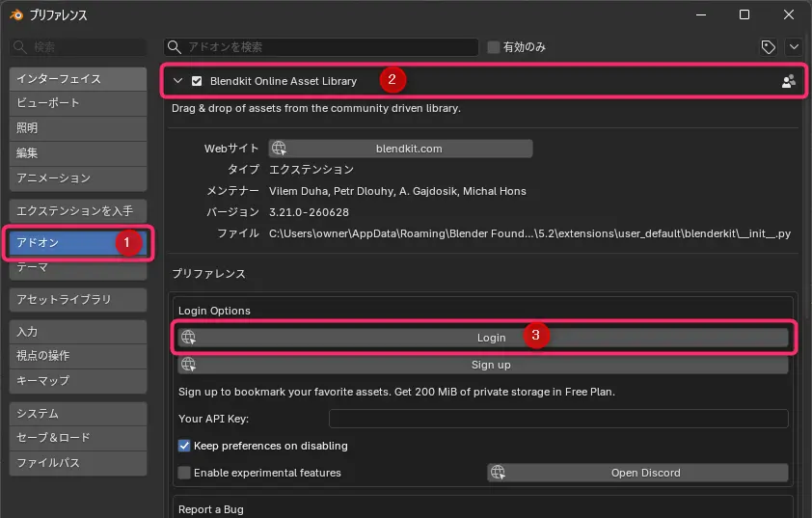812x518 pixels.
Task: Click the Login Options heading
Action: [x=214, y=311]
